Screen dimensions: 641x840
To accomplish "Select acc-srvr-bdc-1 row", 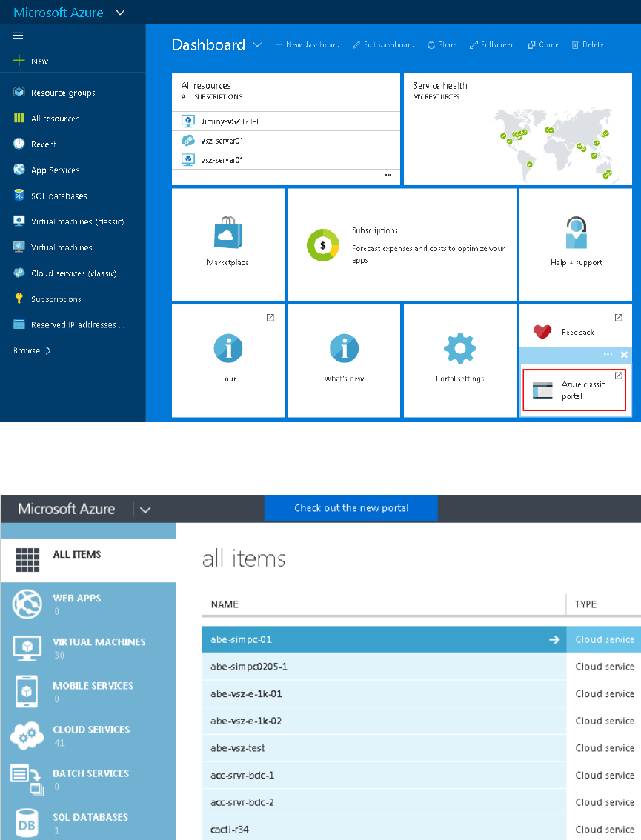I will [x=421, y=775].
